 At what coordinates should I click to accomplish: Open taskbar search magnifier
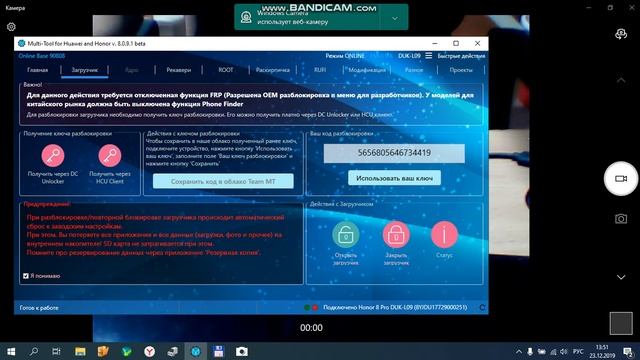[34, 351]
